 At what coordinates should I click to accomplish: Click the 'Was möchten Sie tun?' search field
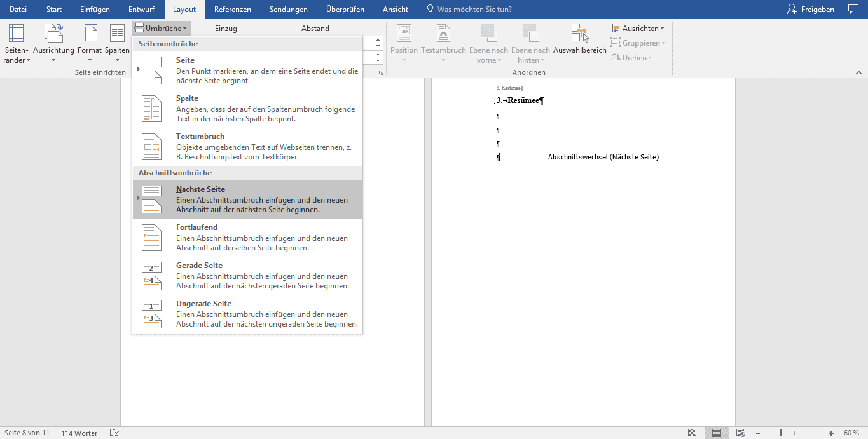474,10
